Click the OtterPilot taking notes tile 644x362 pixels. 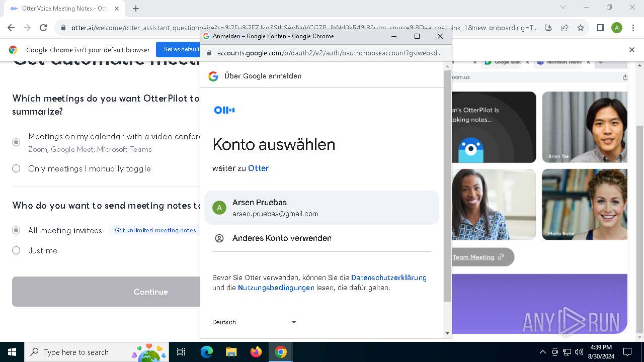point(494,127)
